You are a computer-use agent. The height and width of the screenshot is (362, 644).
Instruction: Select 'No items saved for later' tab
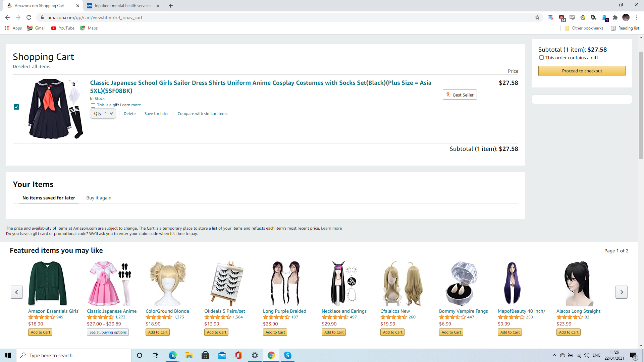(x=49, y=198)
